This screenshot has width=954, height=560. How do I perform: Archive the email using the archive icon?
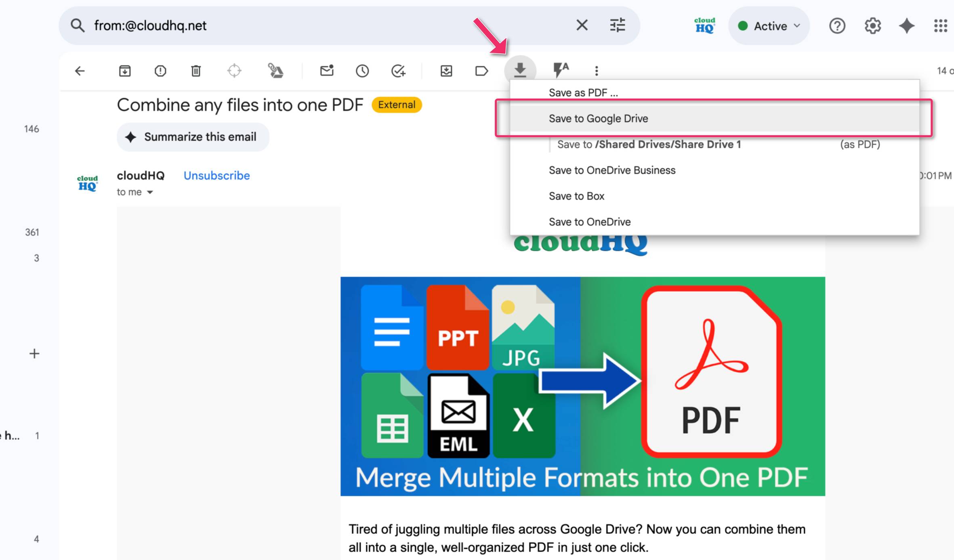[x=125, y=71]
